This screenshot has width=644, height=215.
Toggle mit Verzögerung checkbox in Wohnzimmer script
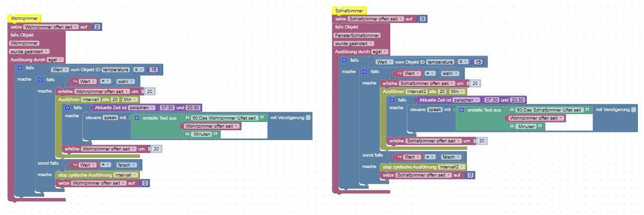308,117
